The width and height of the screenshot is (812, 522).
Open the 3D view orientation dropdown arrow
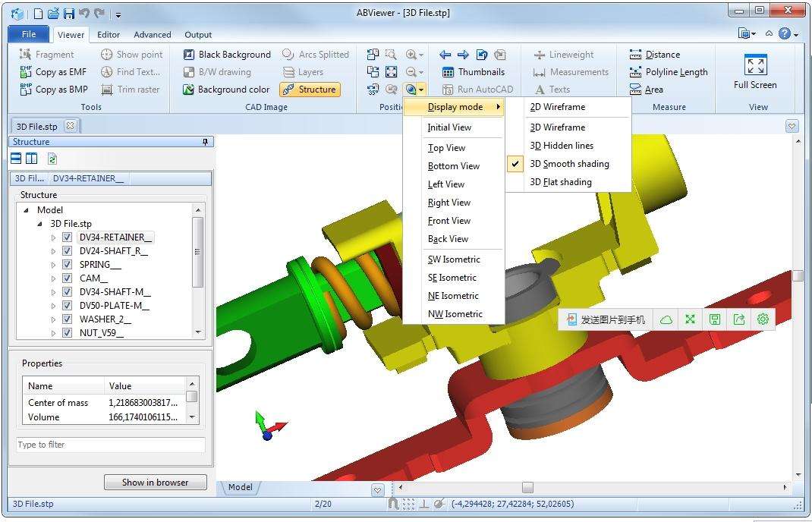(x=421, y=90)
